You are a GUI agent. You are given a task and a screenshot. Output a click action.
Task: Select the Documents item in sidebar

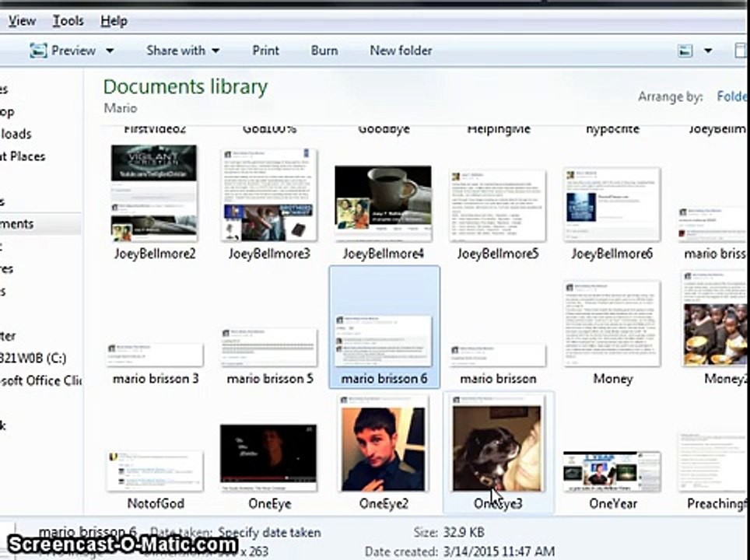click(x=40, y=224)
